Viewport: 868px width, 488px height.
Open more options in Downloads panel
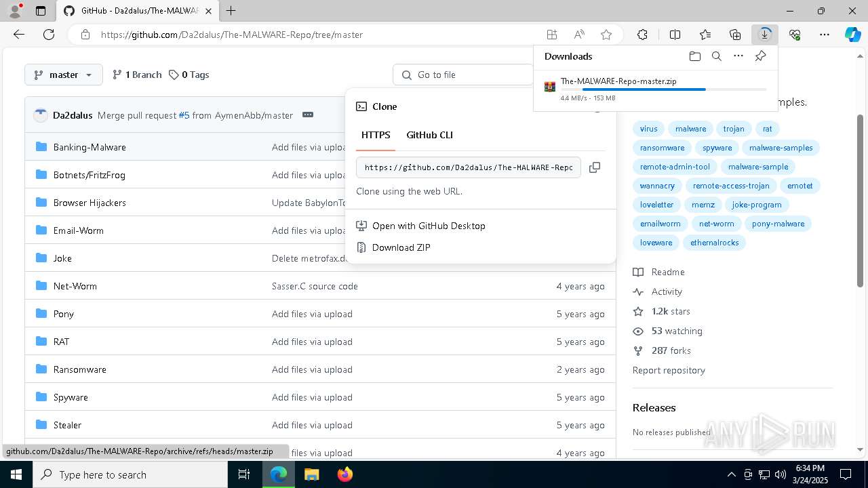click(x=738, y=56)
